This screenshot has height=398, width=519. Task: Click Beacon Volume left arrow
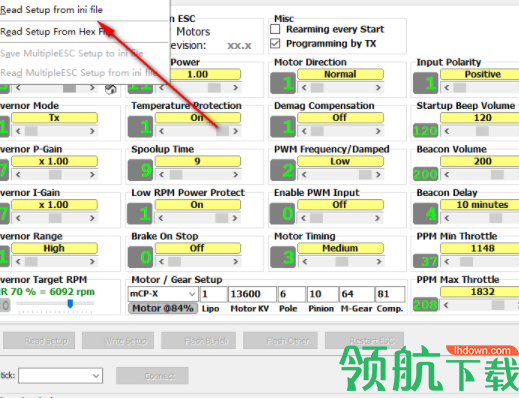pyautogui.click(x=447, y=175)
